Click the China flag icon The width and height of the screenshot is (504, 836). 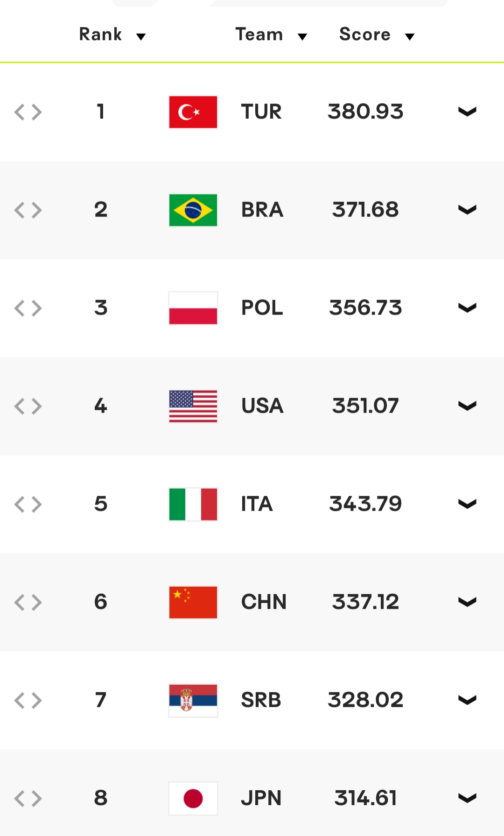coord(193,602)
